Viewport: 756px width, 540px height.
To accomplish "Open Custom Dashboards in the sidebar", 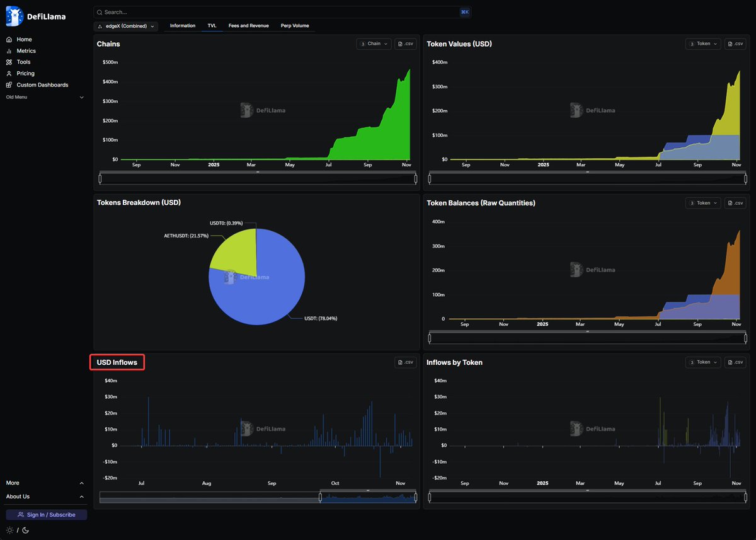I will pos(42,84).
